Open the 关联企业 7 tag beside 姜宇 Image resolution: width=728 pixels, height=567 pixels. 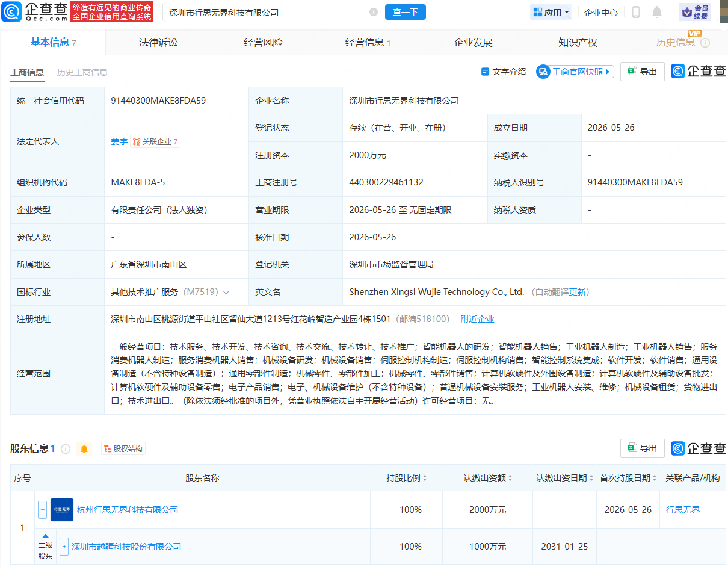[x=155, y=142]
